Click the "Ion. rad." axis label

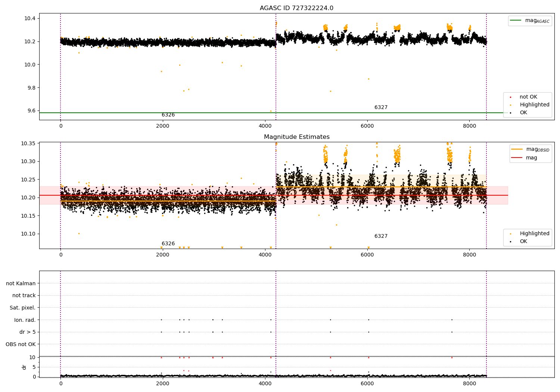coord(25,320)
